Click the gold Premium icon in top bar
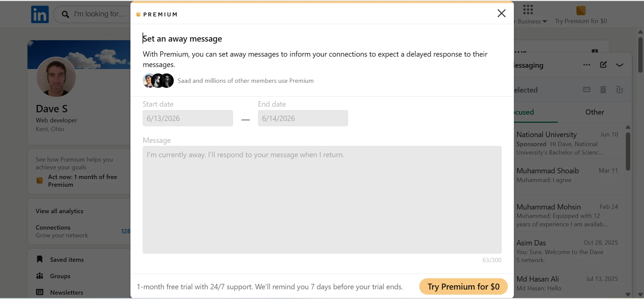 [x=581, y=10]
